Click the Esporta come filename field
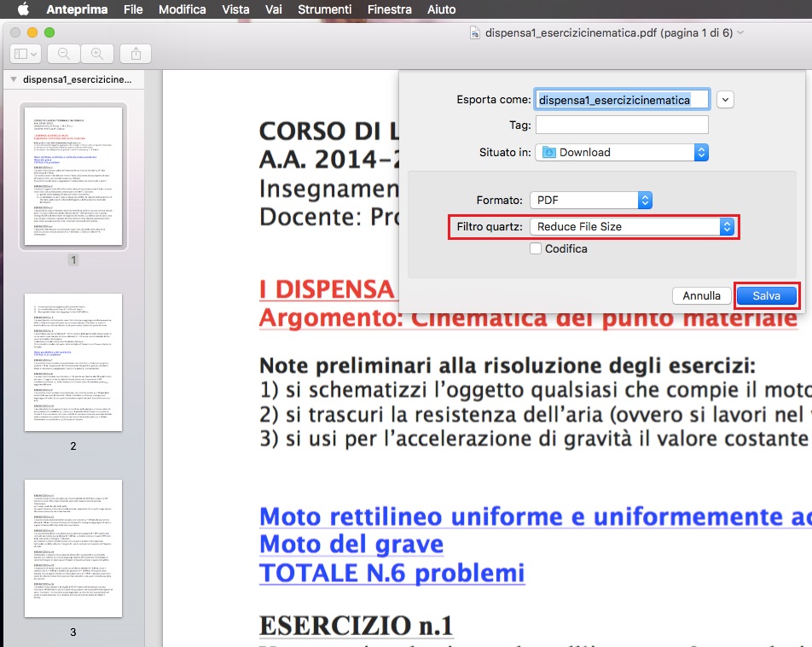 pos(622,100)
